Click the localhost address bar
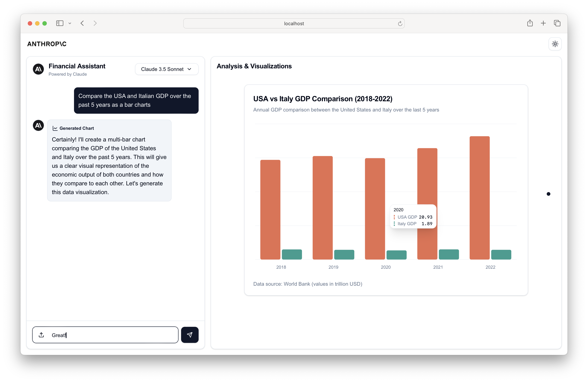588x382 pixels. (293, 23)
